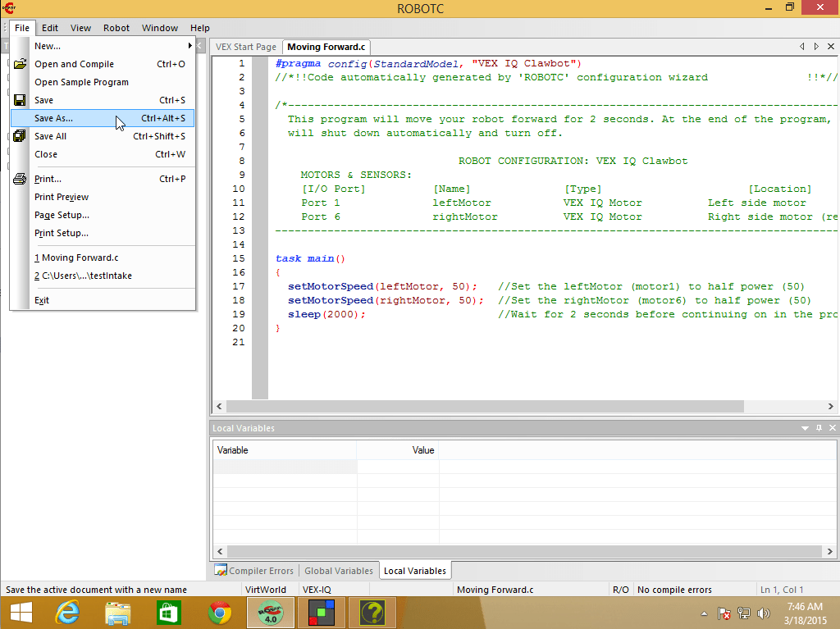Switch to the Global Variables tab
Screen dimensions: 840x629
[339, 570]
